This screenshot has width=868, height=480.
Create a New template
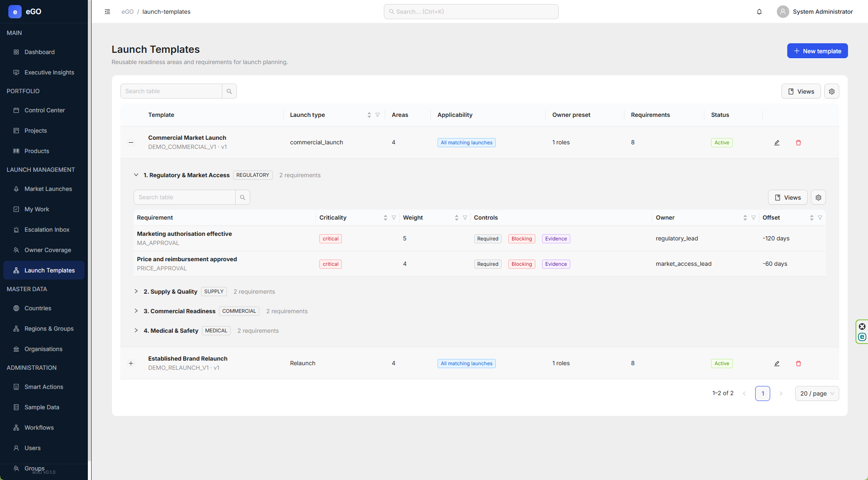click(817, 51)
